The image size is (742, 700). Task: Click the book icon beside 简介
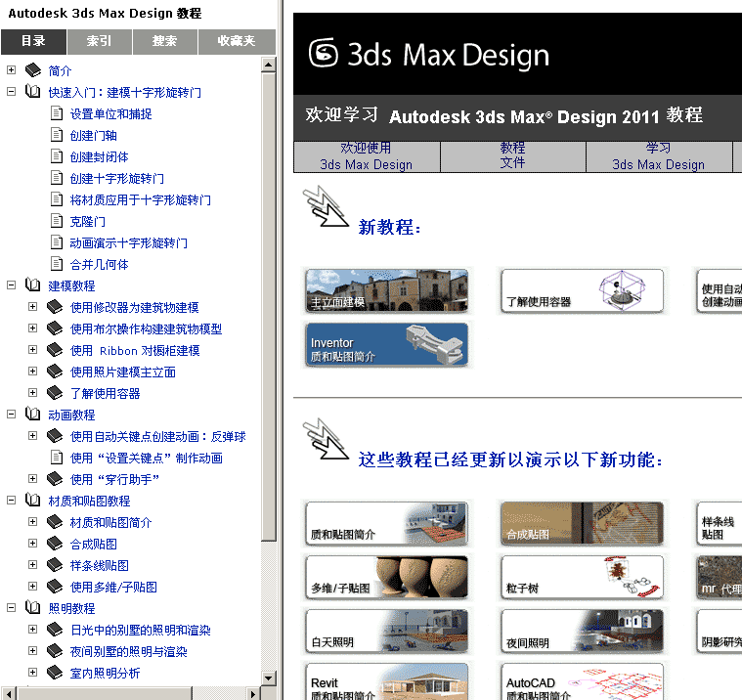point(33,70)
